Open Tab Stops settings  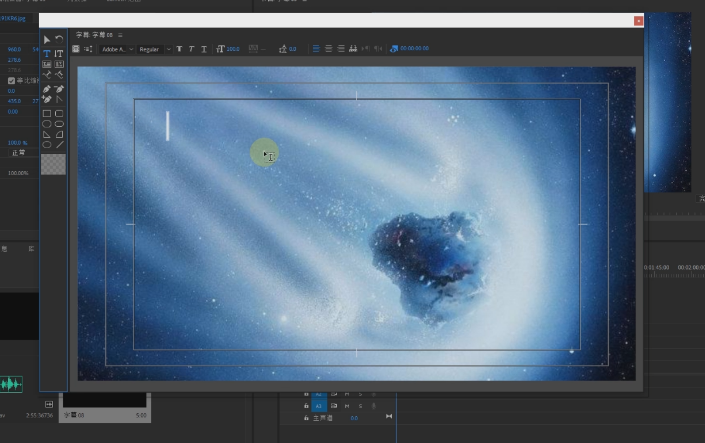coord(353,48)
